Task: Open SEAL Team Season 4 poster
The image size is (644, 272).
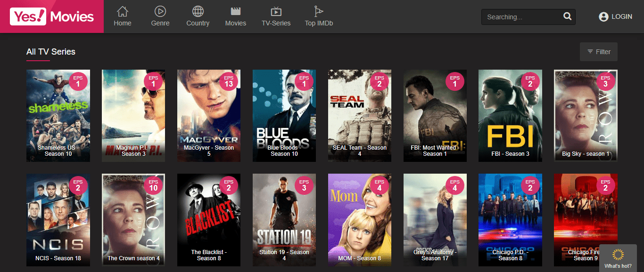Action: click(x=360, y=116)
